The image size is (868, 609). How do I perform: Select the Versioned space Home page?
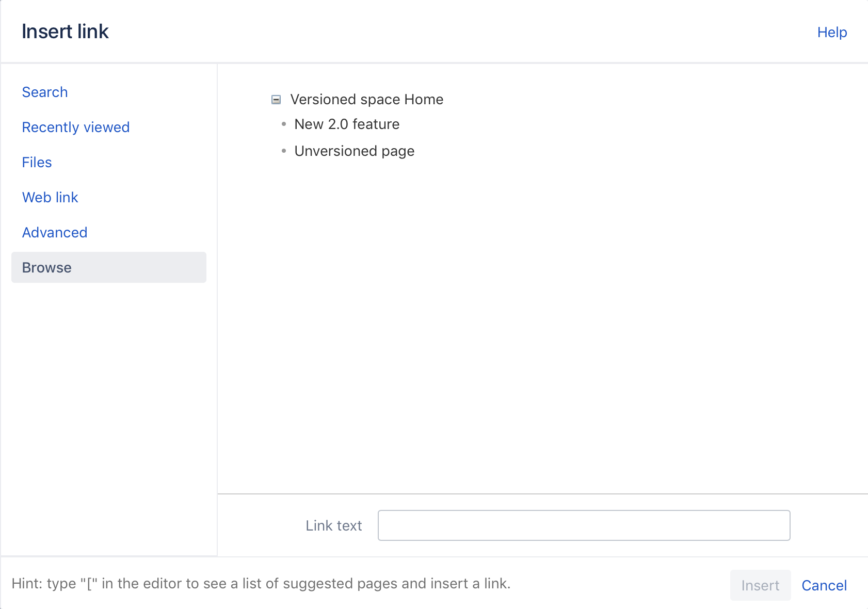(x=366, y=100)
